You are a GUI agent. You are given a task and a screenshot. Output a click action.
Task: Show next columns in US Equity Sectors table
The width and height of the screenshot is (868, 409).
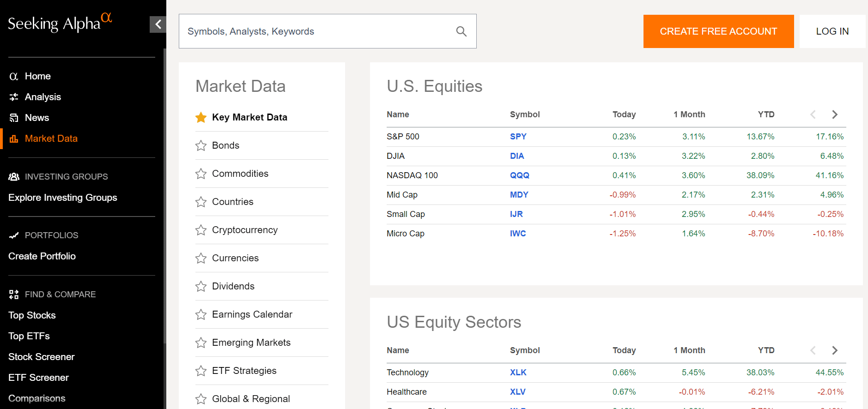click(834, 350)
